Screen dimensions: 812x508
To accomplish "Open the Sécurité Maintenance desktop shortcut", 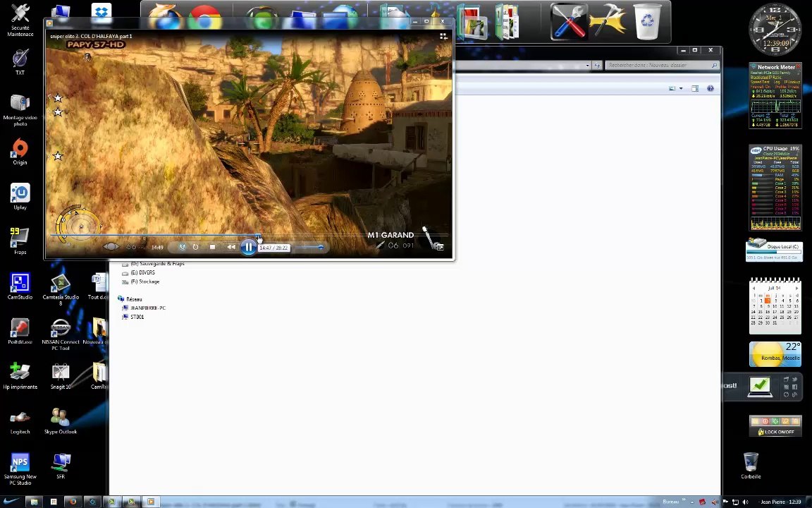I will click(20, 20).
